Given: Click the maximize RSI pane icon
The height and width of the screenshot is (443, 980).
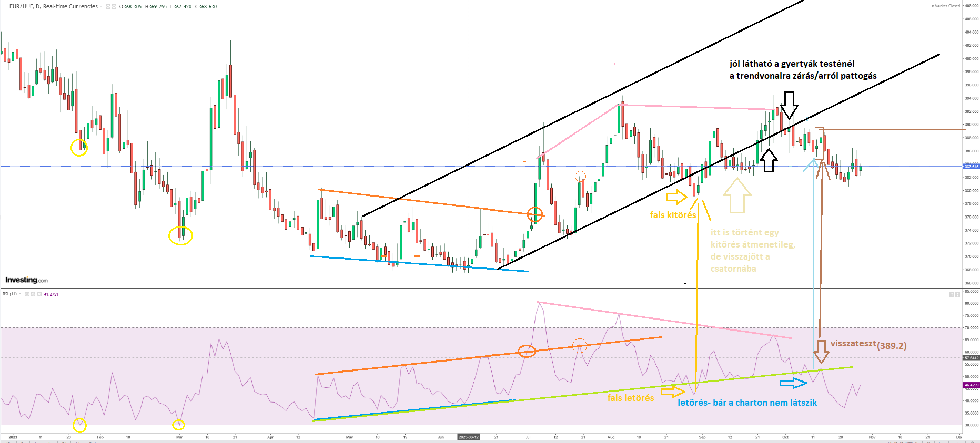Looking at the screenshot, I should click(x=957, y=294).
